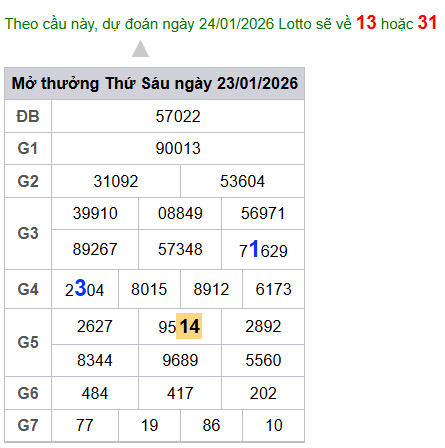This screenshot has width=445, height=448.
Task: Select the G3 number 56971
Action: pos(263,213)
